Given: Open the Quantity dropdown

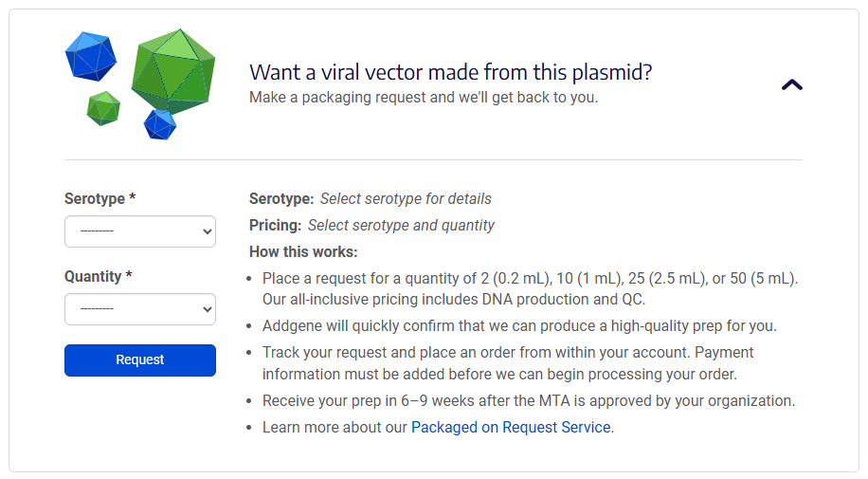Looking at the screenshot, I should (140, 309).
